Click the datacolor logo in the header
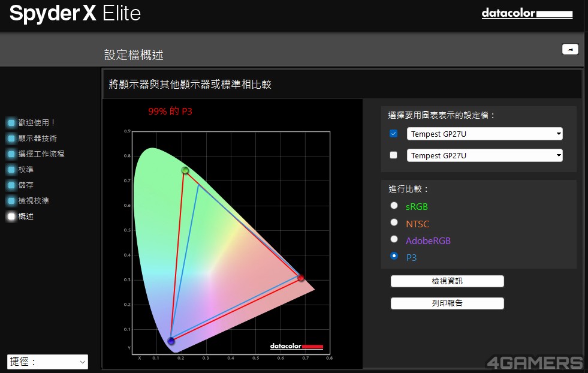 [527, 13]
